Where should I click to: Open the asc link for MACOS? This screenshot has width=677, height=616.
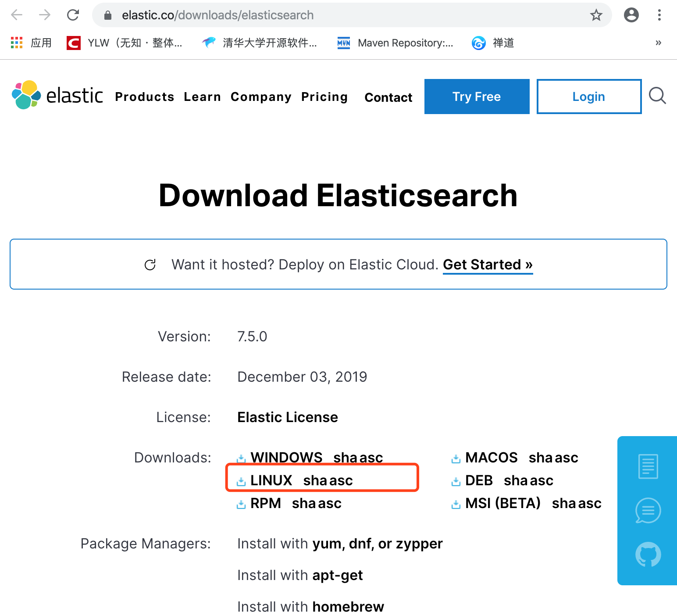coord(567,458)
